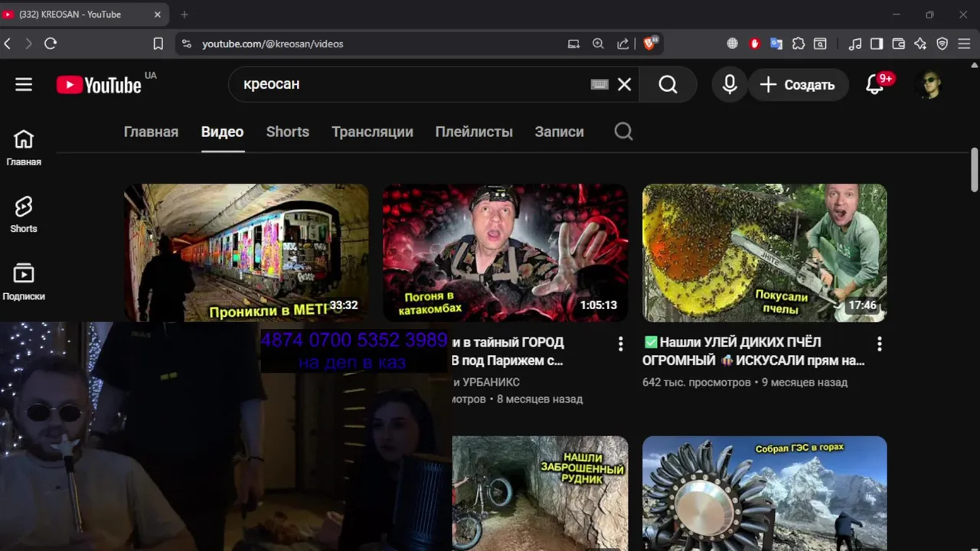Click the page vertical scrollbar

(975, 170)
